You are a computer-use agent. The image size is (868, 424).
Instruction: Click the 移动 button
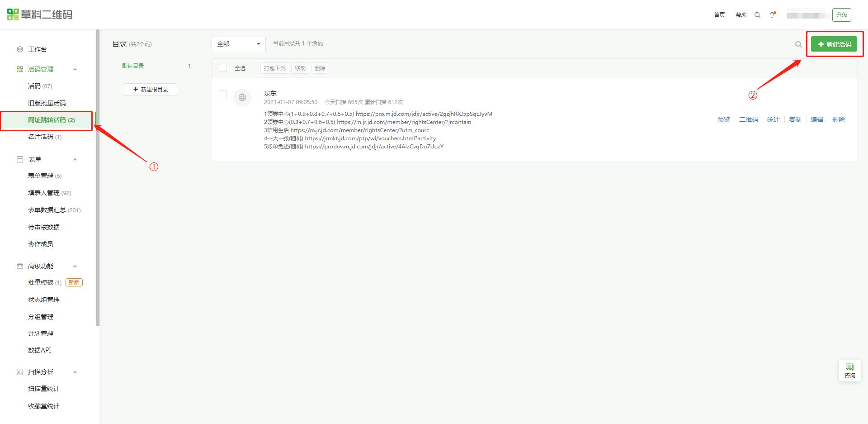click(x=300, y=68)
